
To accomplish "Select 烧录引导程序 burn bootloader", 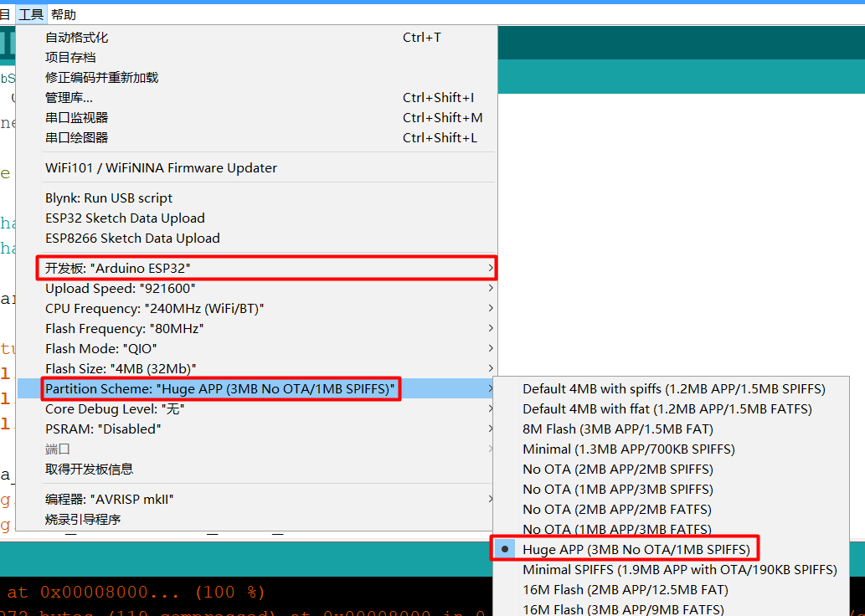I will click(256, 520).
